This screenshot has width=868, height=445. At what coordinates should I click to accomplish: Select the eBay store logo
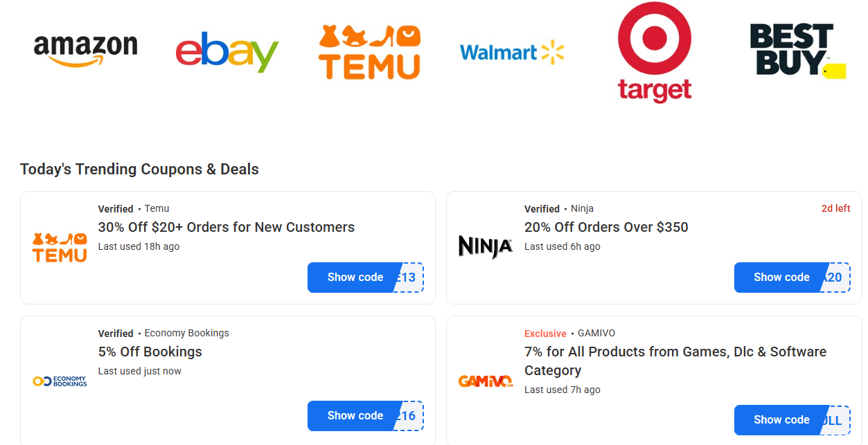pyautogui.click(x=227, y=50)
